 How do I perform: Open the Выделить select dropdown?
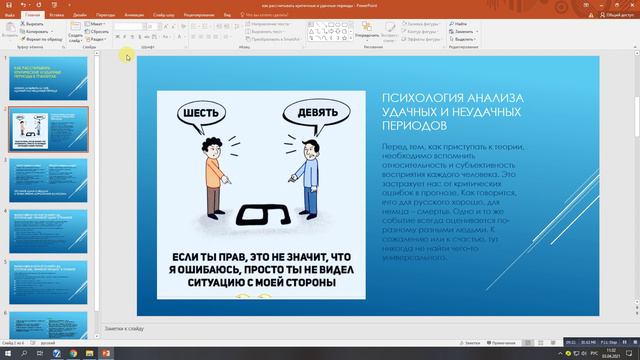point(462,39)
